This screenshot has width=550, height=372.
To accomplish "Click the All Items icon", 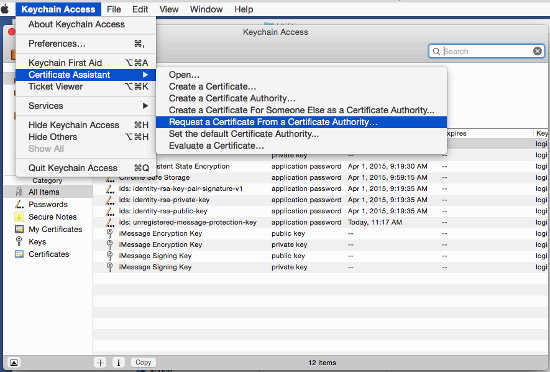I will click(19, 192).
